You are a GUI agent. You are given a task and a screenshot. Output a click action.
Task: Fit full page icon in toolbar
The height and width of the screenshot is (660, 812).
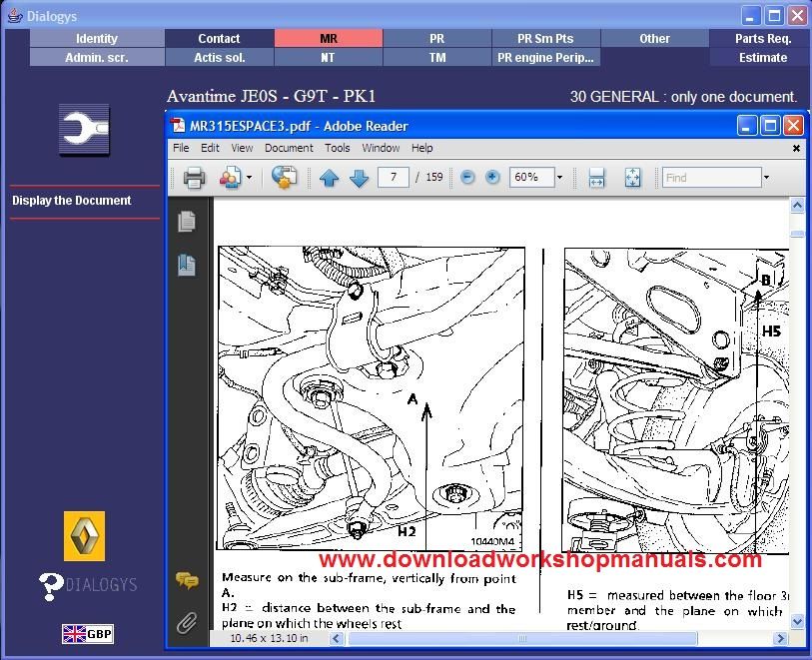tap(632, 178)
